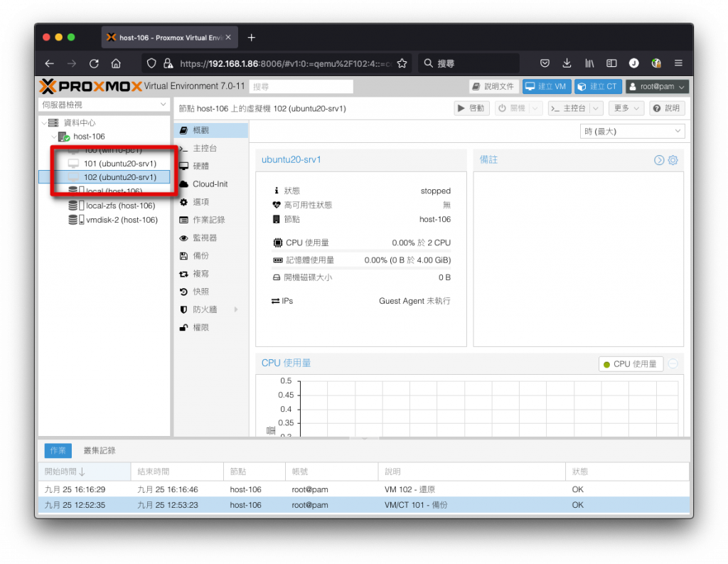This screenshot has height=564, width=728.
Task: Toggle CPU 使用量 legend green dot
Action: tap(606, 365)
